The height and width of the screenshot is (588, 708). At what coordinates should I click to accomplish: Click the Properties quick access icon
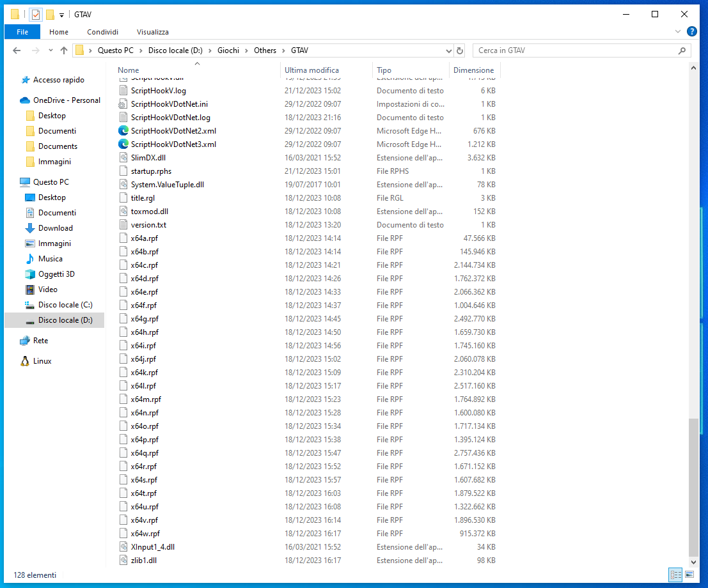(x=36, y=15)
